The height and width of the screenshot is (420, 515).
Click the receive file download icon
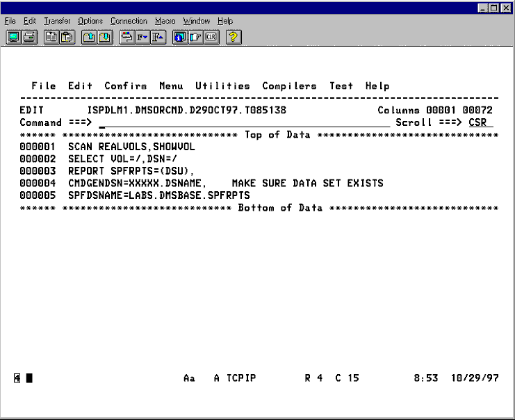tap(104, 37)
